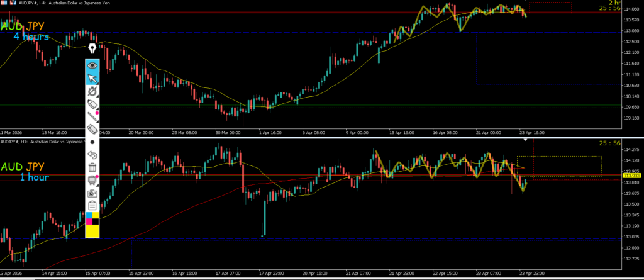644x280 pixels.
Task: Click the highlighted current price label on the H1 chart
Action: (x=631, y=176)
